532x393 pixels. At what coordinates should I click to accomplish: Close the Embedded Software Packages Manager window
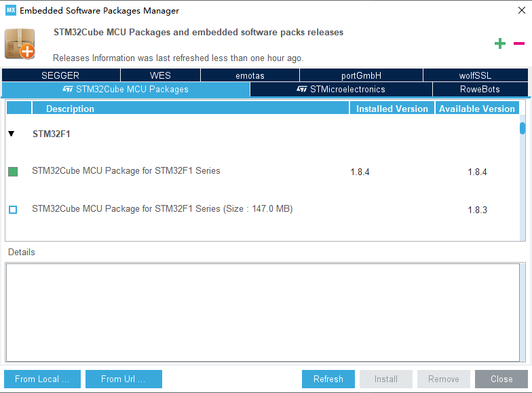(x=522, y=10)
